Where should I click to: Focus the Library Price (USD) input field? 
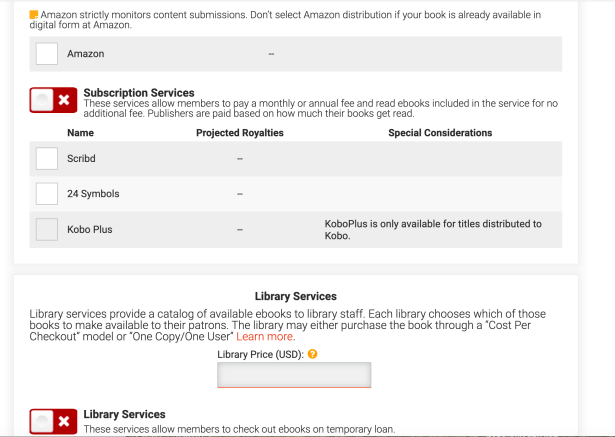(x=294, y=375)
